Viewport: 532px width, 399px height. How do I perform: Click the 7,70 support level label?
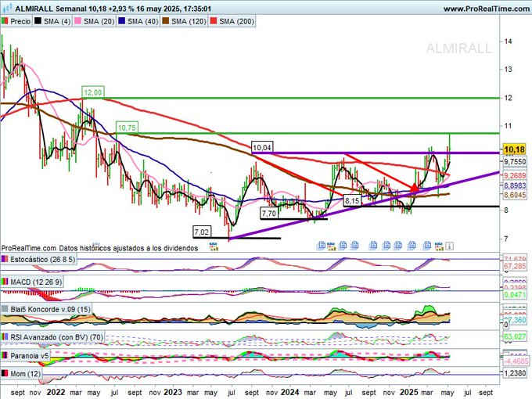pos(269,214)
